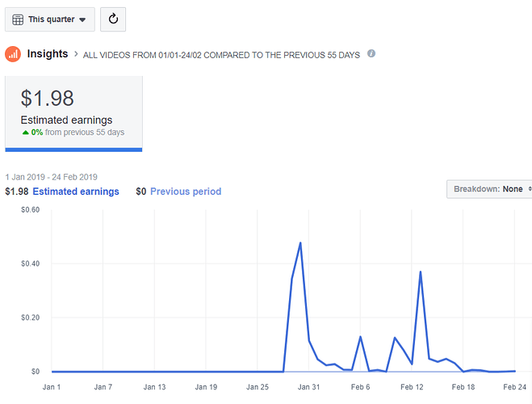Click the Estimated earnings legend link
The width and height of the screenshot is (532, 404).
(76, 191)
